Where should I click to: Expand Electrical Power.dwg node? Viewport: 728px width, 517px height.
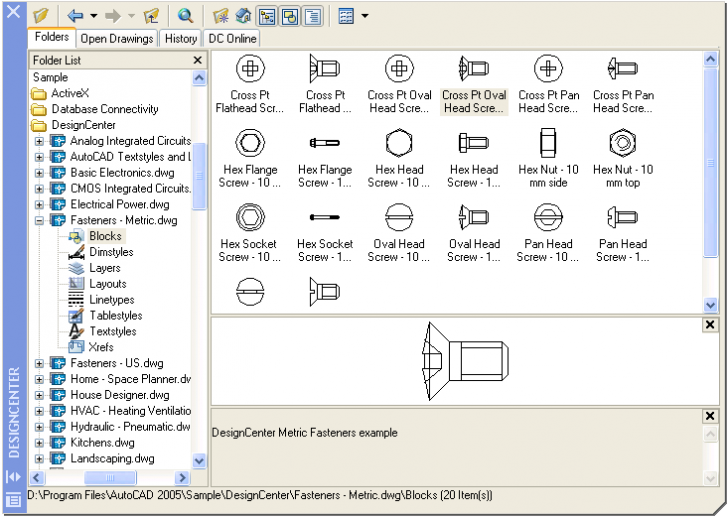[x=39, y=204]
